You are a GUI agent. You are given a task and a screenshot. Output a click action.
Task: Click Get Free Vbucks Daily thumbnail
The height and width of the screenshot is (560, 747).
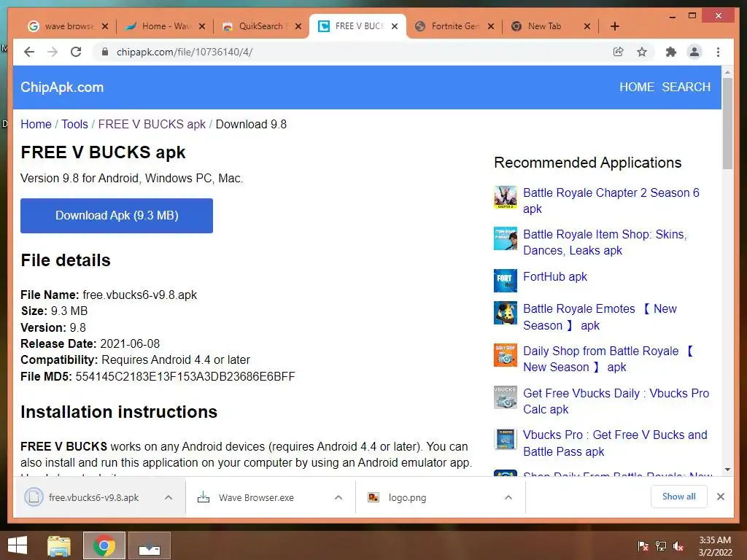click(x=506, y=397)
